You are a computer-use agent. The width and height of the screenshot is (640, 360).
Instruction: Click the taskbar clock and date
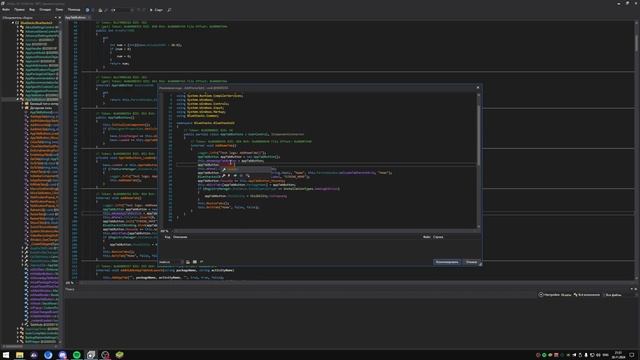click(618, 355)
